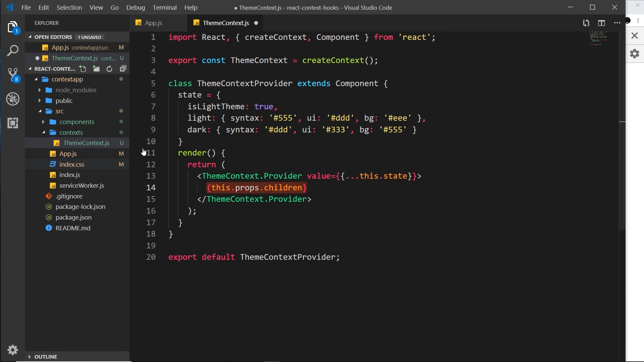Screen dimensions: 644x362
Task: Open the Extensions view
Action: pyautogui.click(x=13, y=123)
